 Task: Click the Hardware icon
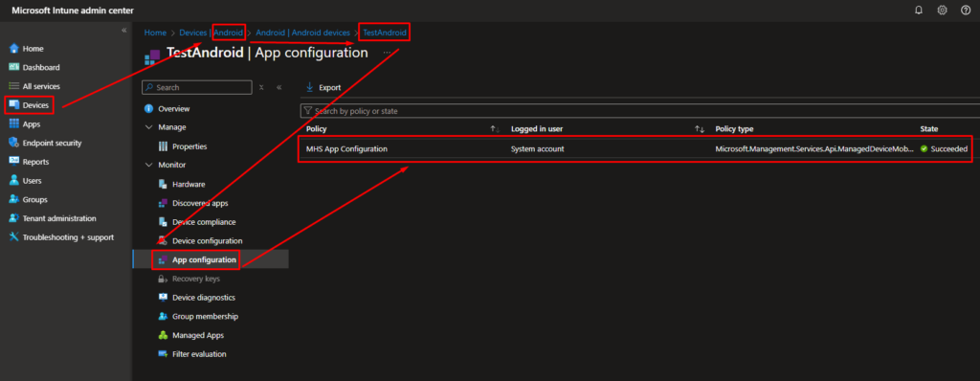tap(163, 185)
